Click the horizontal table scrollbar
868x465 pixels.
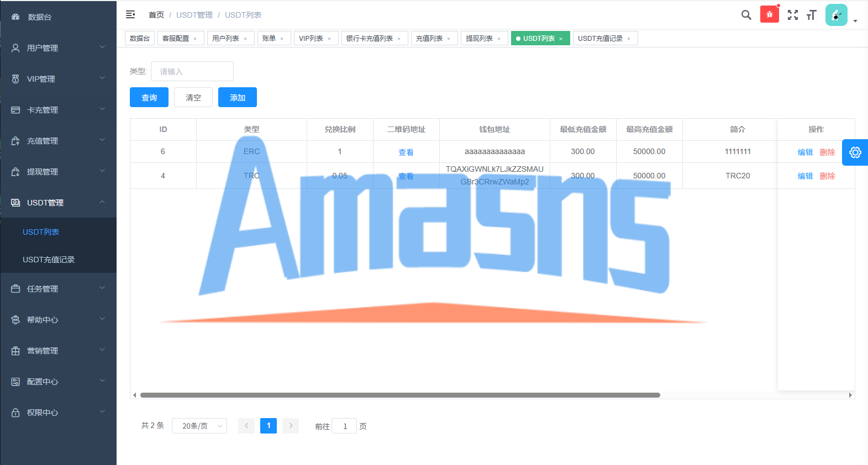pyautogui.click(x=400, y=395)
